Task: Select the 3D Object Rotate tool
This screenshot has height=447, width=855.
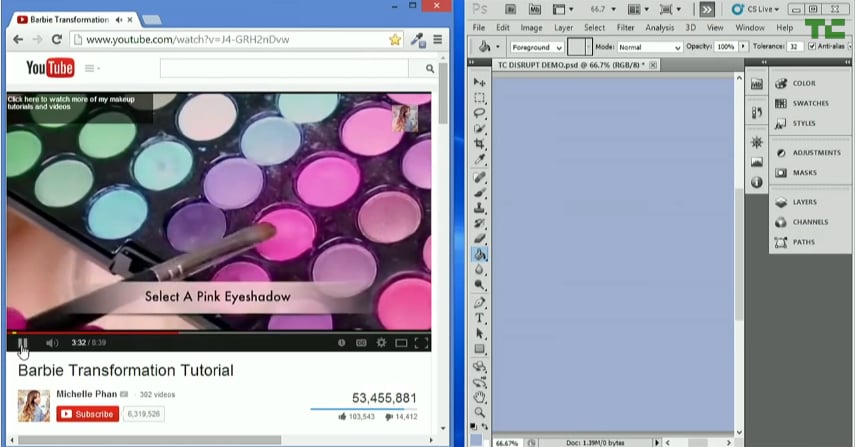Action: (479, 366)
